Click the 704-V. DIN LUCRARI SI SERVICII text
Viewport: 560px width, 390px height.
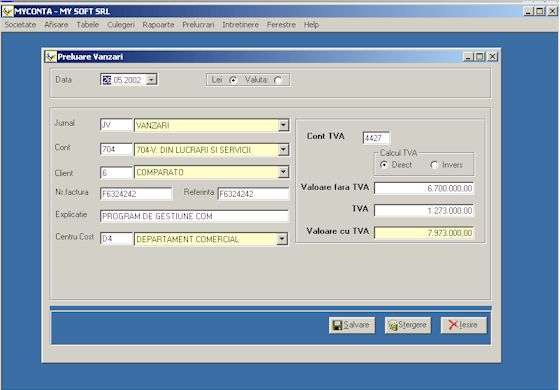coord(194,150)
